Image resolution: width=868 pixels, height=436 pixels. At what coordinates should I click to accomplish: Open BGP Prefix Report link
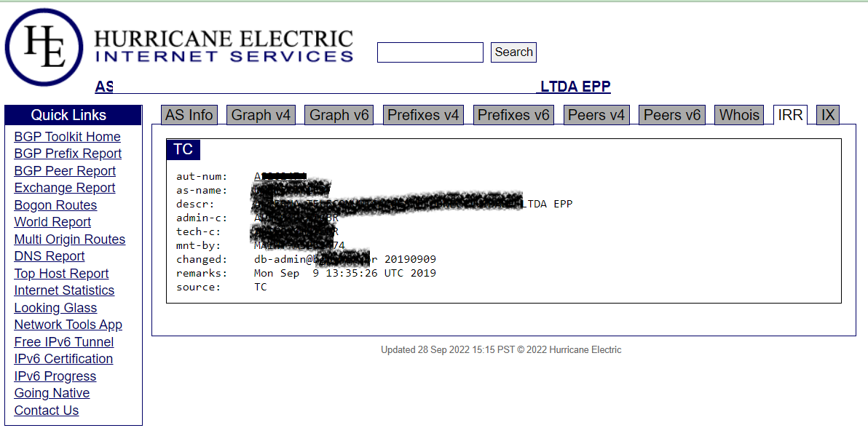68,154
